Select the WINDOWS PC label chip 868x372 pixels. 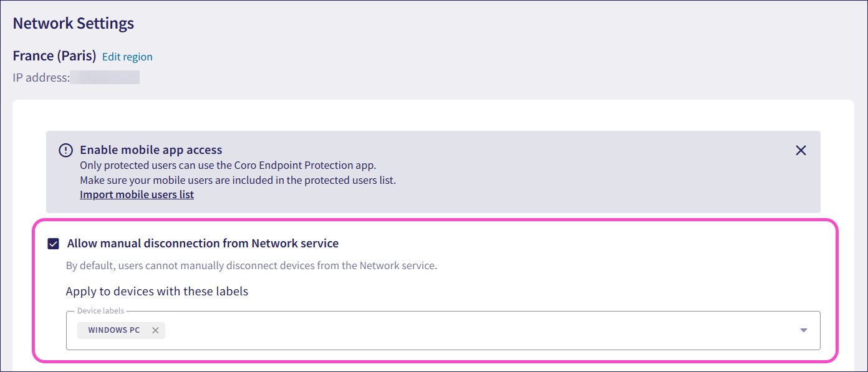[x=114, y=330]
